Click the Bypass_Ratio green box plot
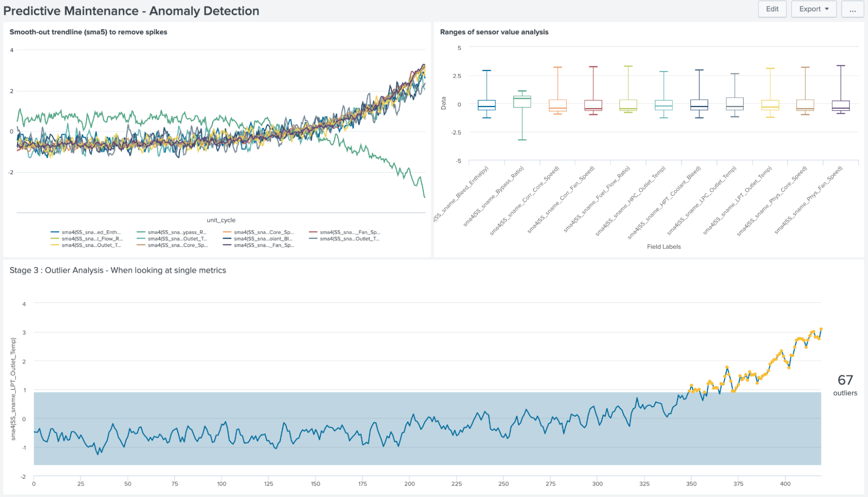The image size is (868, 497). tap(522, 102)
